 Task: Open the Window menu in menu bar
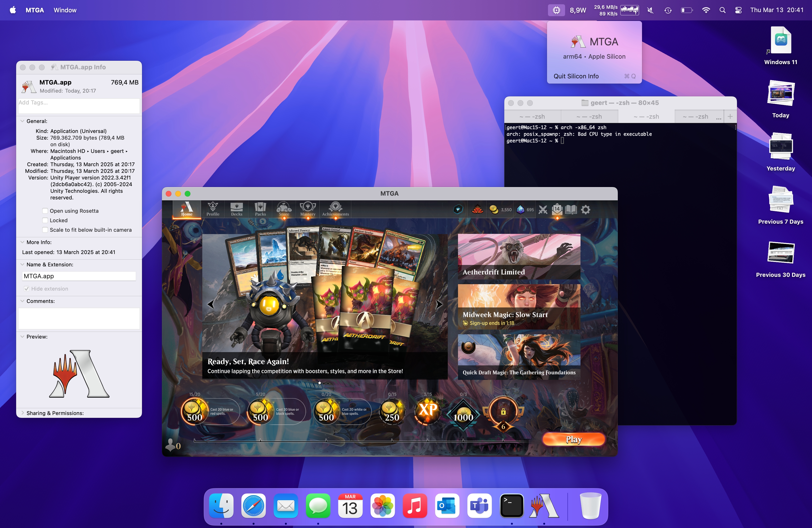click(65, 10)
